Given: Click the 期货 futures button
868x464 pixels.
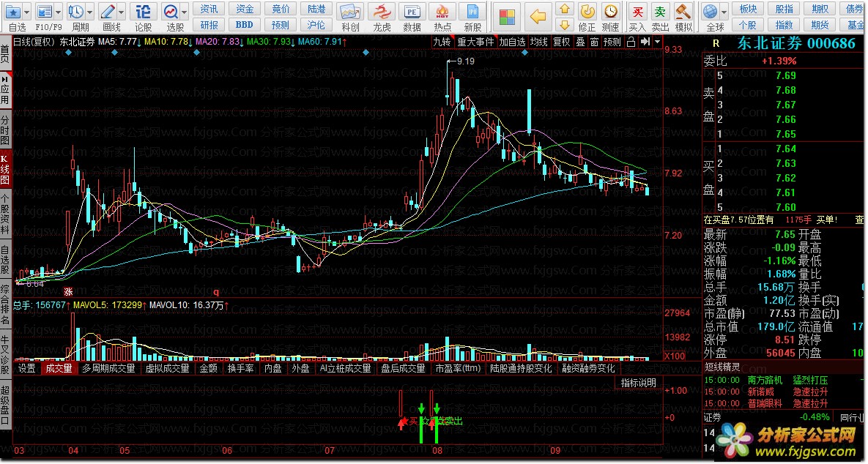Looking at the screenshot, I should [820, 25].
